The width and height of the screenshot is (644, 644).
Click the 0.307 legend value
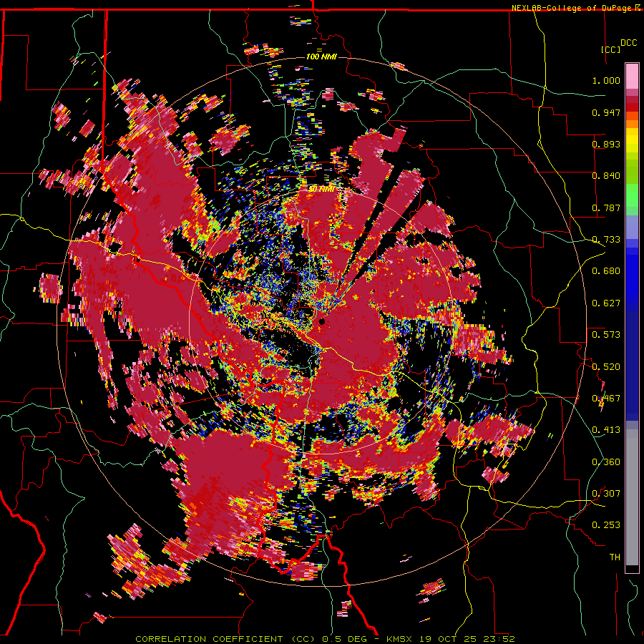[606, 494]
